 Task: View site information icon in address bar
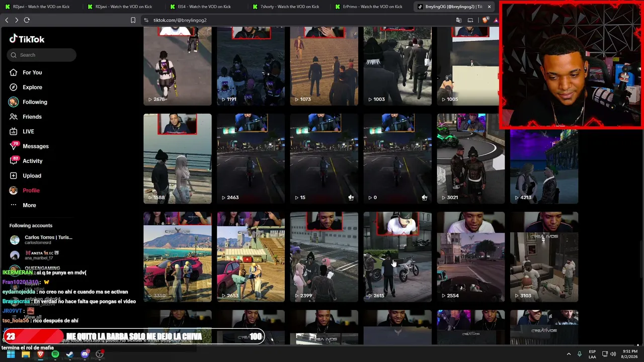146,20
